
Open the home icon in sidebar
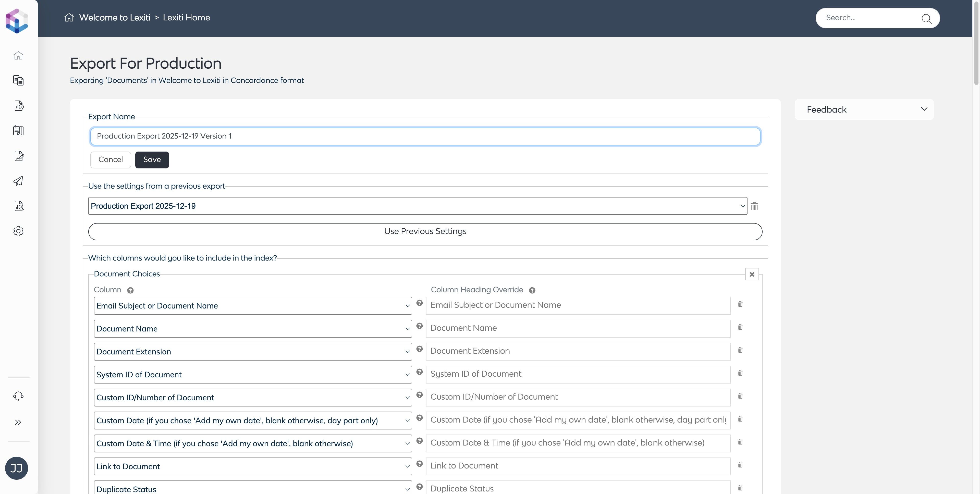tap(18, 56)
